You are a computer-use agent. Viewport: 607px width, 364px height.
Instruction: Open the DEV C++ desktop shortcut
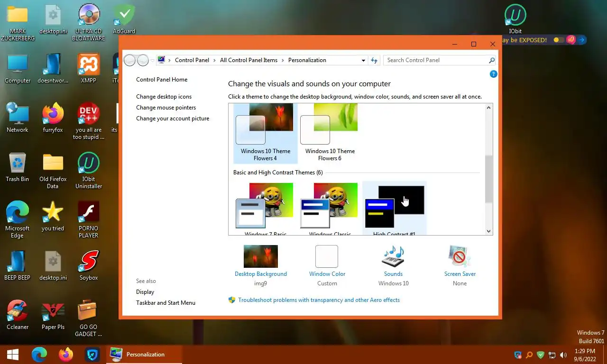point(89,121)
